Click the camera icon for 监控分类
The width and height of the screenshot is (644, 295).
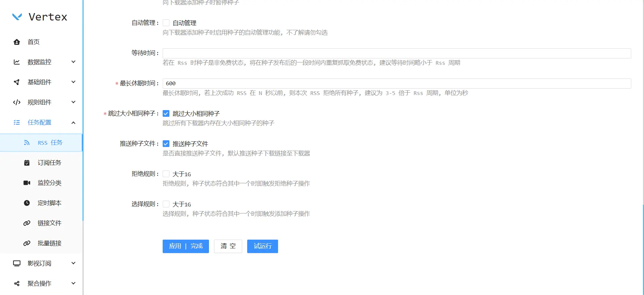click(x=27, y=183)
